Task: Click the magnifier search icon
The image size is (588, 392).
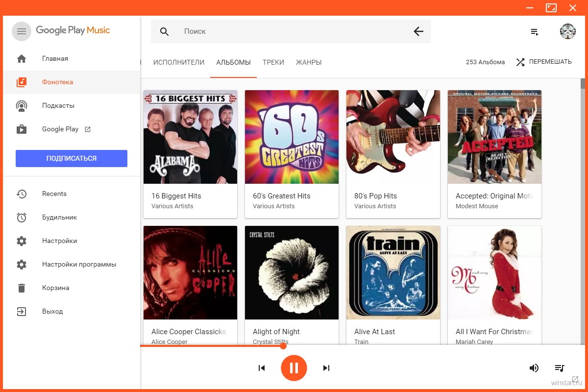Action: click(165, 31)
